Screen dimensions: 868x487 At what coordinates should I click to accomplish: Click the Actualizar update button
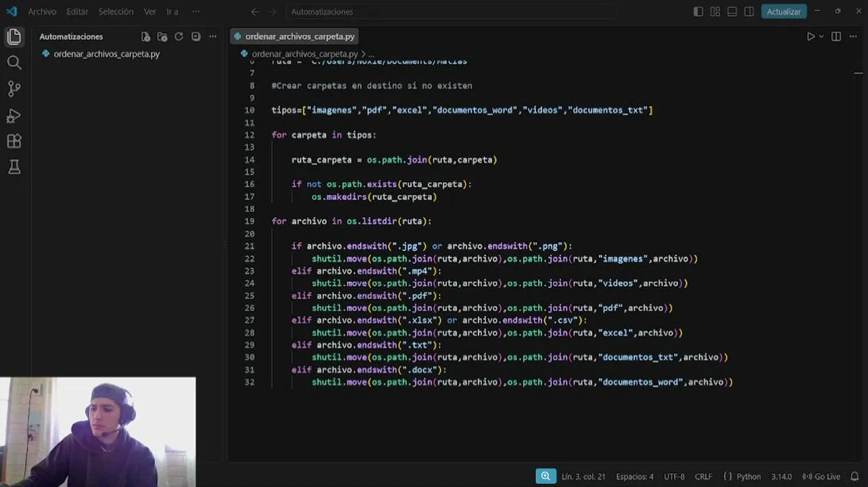783,11
